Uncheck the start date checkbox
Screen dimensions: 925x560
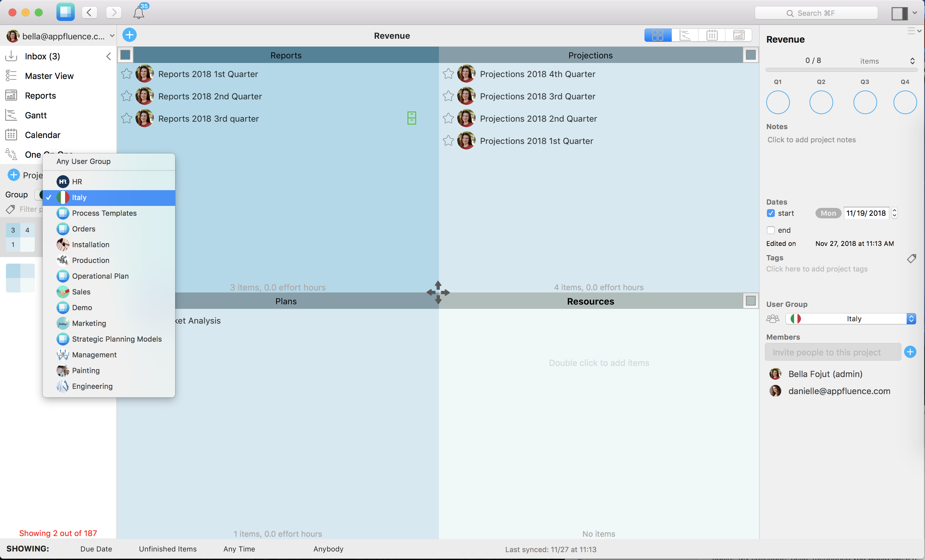[771, 213]
